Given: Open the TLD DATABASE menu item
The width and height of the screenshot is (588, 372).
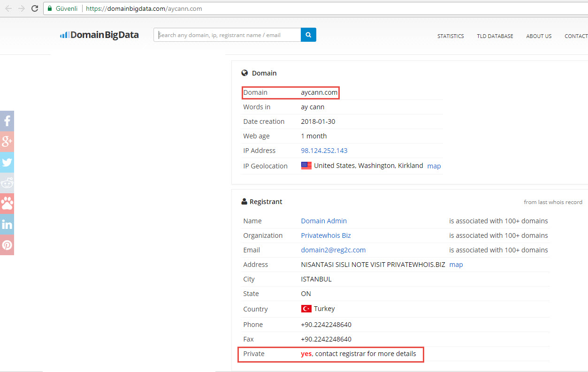Looking at the screenshot, I should click(x=495, y=36).
